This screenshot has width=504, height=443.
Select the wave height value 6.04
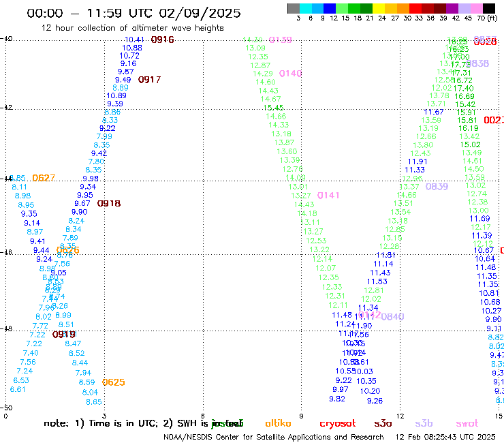click(90, 392)
